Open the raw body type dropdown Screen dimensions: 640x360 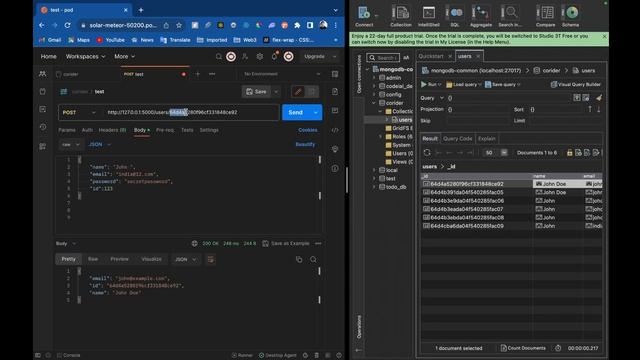click(x=71, y=144)
